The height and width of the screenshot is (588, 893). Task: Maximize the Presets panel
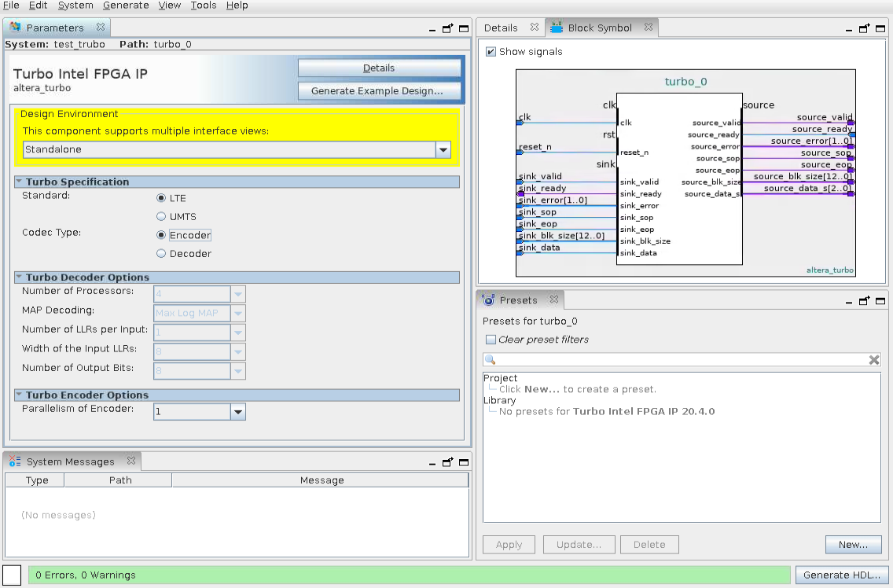click(x=880, y=301)
